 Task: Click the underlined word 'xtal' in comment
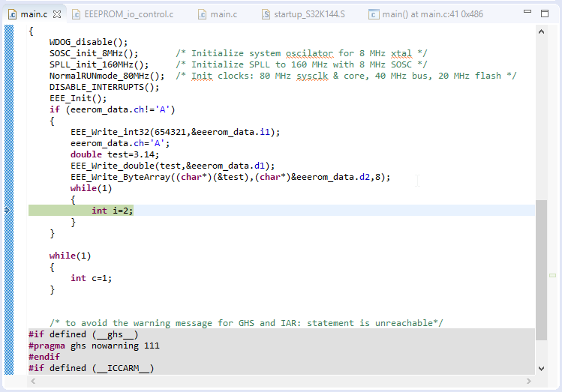pyautogui.click(x=401, y=53)
